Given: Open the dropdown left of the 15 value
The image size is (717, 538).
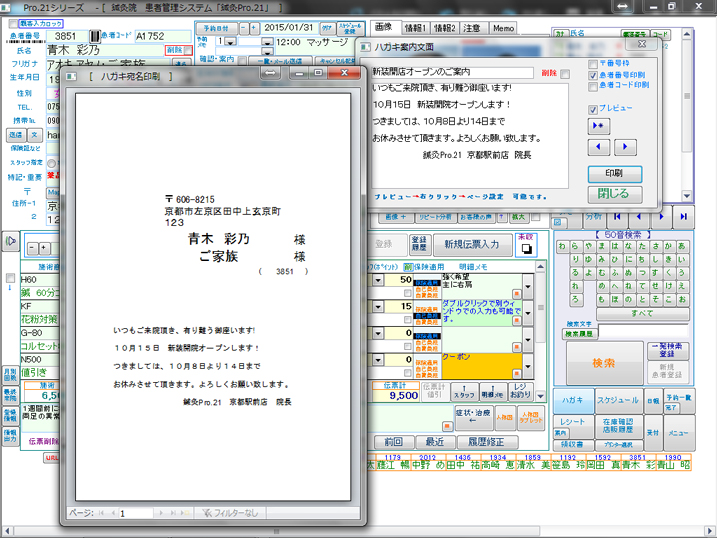Looking at the screenshot, I should point(378,306).
